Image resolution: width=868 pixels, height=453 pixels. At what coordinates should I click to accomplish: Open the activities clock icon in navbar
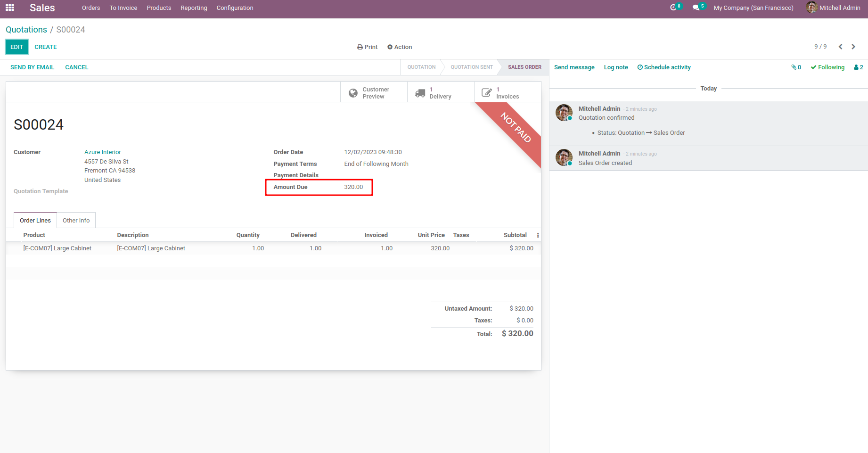point(673,8)
